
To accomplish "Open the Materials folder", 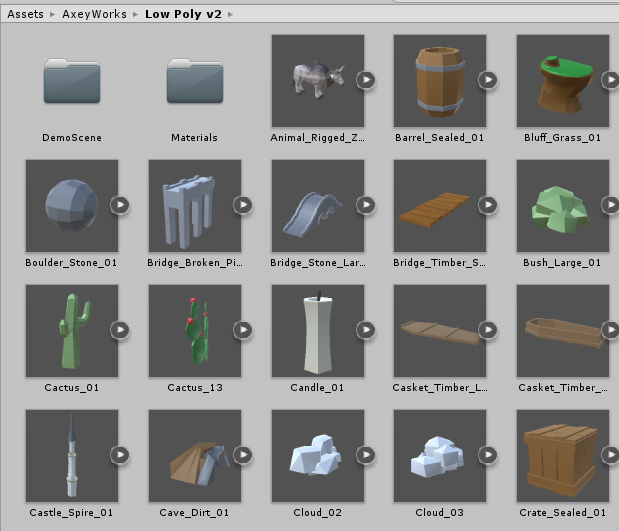I will (195, 81).
